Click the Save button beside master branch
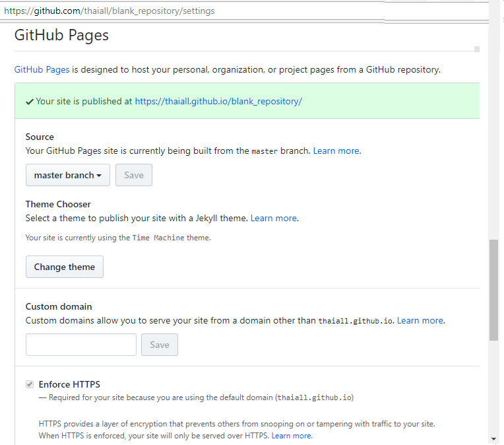Image resolution: width=504 pixels, height=445 pixels. pos(134,175)
